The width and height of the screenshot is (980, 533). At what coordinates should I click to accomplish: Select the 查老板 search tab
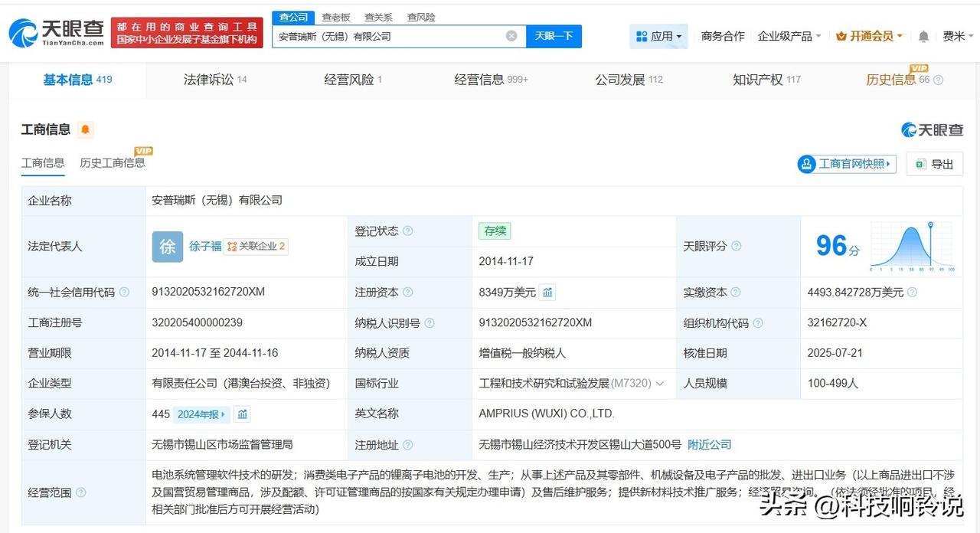pos(335,17)
